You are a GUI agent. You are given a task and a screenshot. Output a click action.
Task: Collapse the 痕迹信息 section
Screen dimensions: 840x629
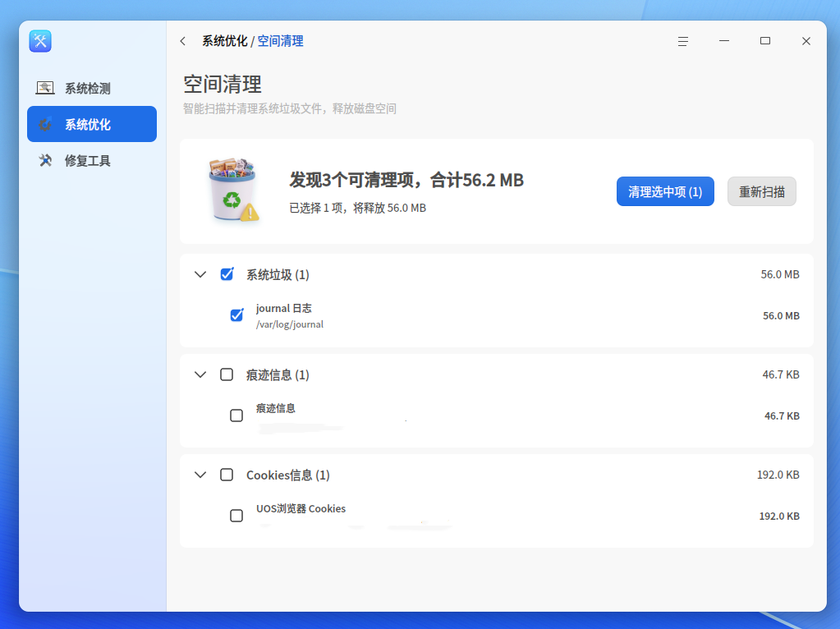click(200, 374)
